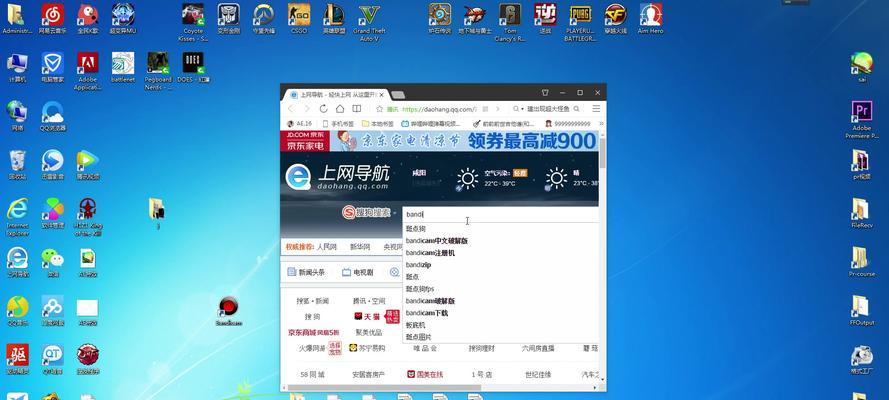
Task: Open CS:GO desktop icon
Action: click(x=299, y=19)
